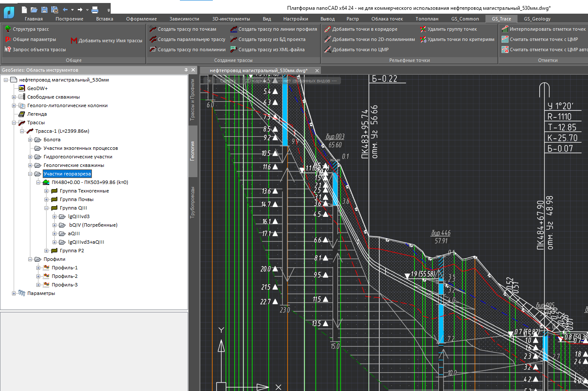Select 'Добавить точки в коридоре' tool
Viewport: 588px width, 391px height.
[x=365, y=29]
